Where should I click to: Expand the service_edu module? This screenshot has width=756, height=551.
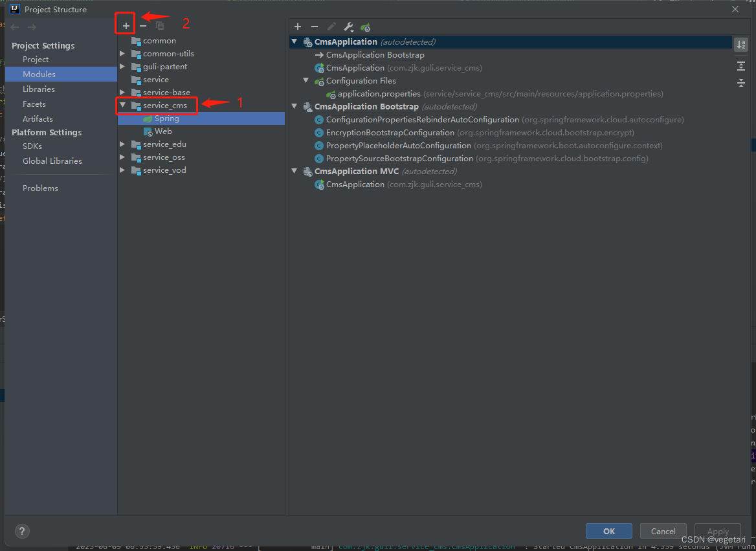click(x=122, y=144)
